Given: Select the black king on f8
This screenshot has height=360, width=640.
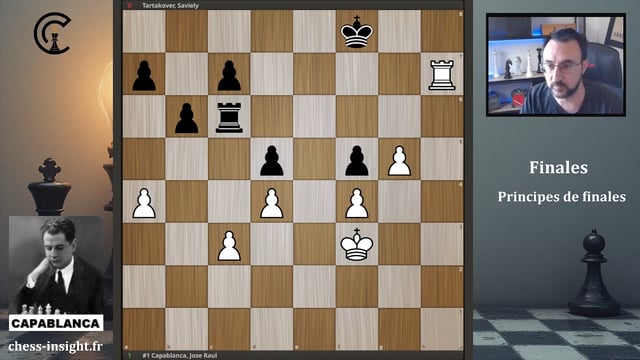Looking at the screenshot, I should click(357, 32).
